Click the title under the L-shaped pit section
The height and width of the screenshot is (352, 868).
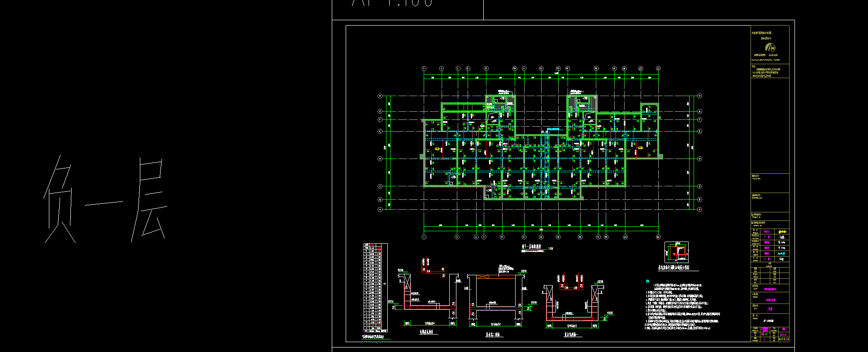tap(427, 333)
